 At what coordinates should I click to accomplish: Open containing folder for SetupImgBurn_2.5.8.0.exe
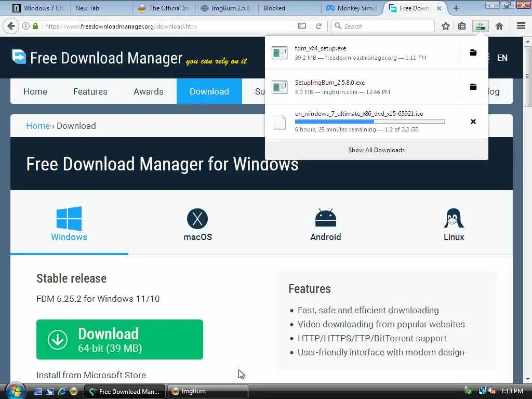(473, 87)
